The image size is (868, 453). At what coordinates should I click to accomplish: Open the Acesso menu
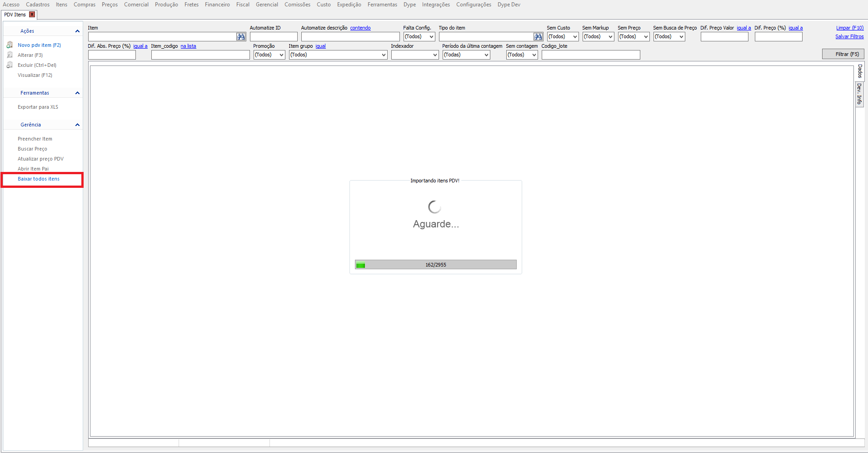point(11,5)
